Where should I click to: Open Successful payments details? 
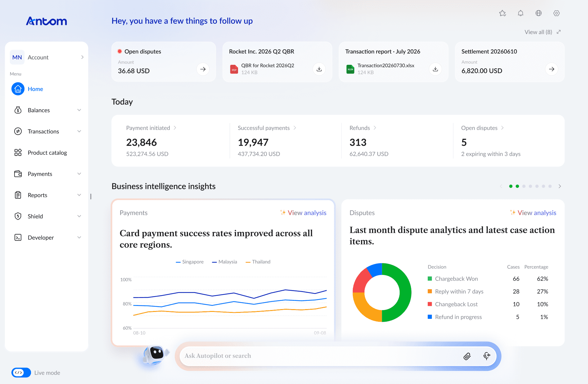pyautogui.click(x=267, y=128)
